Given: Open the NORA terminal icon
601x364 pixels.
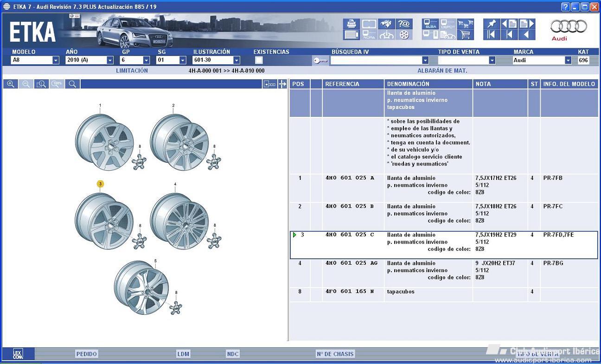Looking at the screenshot, I should (369, 35).
